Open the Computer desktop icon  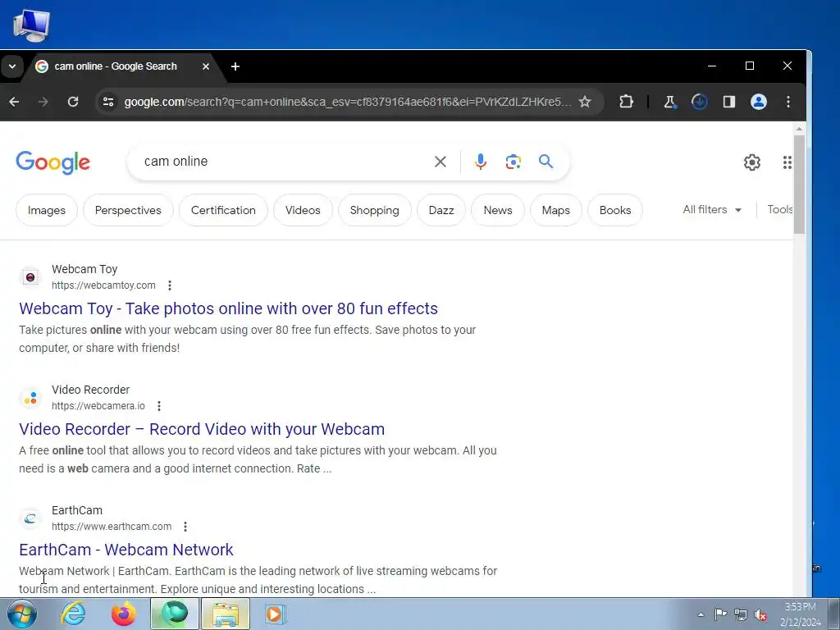[32, 25]
